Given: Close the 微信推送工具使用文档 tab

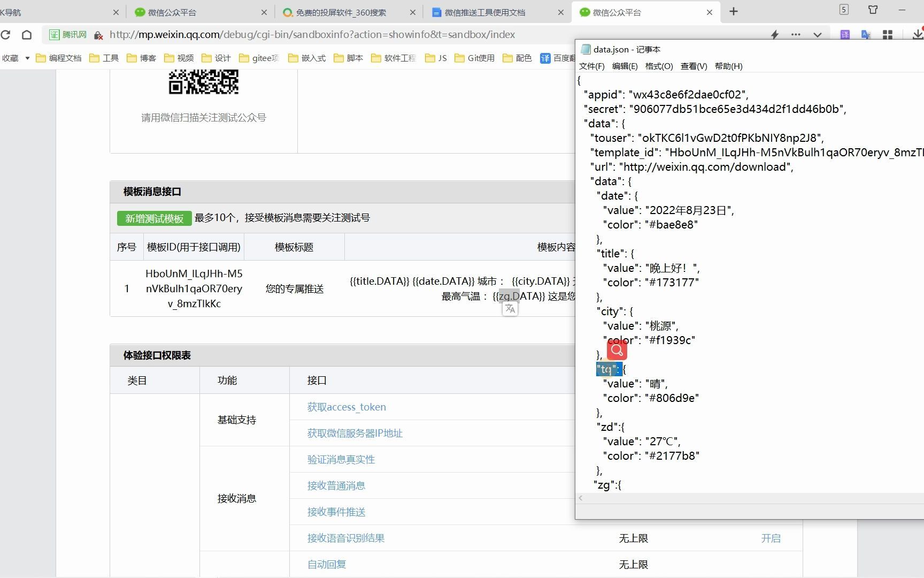Looking at the screenshot, I should coord(561,12).
